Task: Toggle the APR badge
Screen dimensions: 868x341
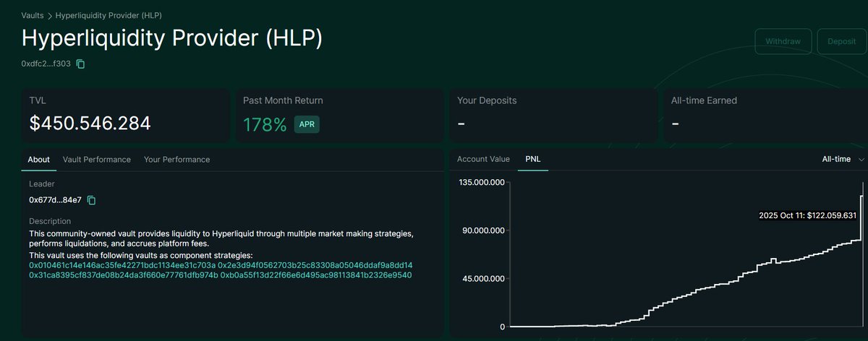Action: 307,124
